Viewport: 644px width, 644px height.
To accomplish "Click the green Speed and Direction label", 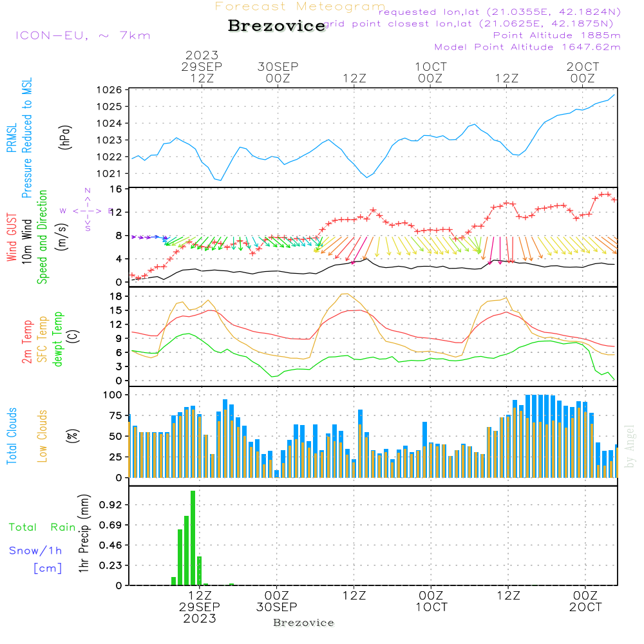I will (x=43, y=237).
